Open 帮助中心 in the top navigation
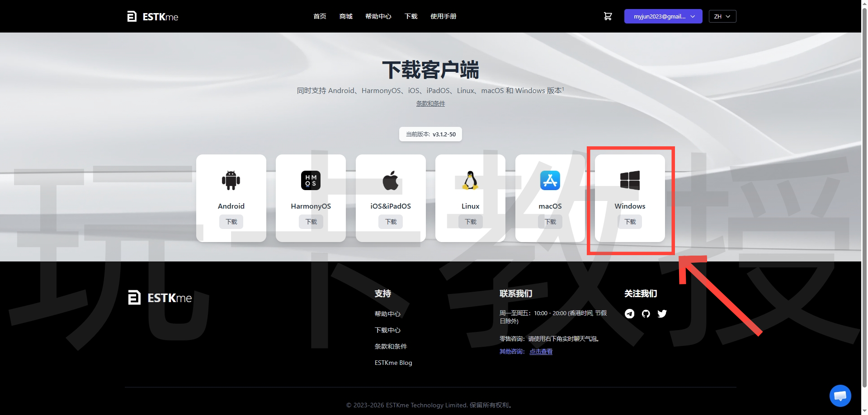This screenshot has height=415, width=868. point(378,16)
